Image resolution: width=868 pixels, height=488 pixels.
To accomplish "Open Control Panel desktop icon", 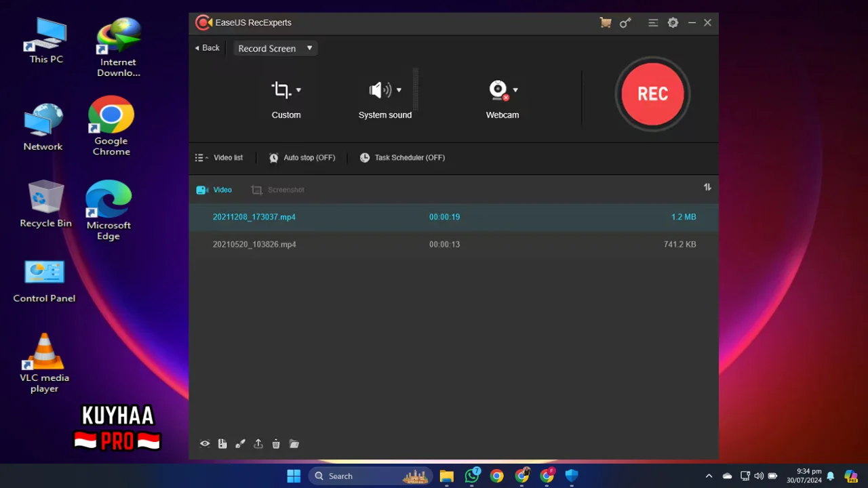I will click(44, 280).
